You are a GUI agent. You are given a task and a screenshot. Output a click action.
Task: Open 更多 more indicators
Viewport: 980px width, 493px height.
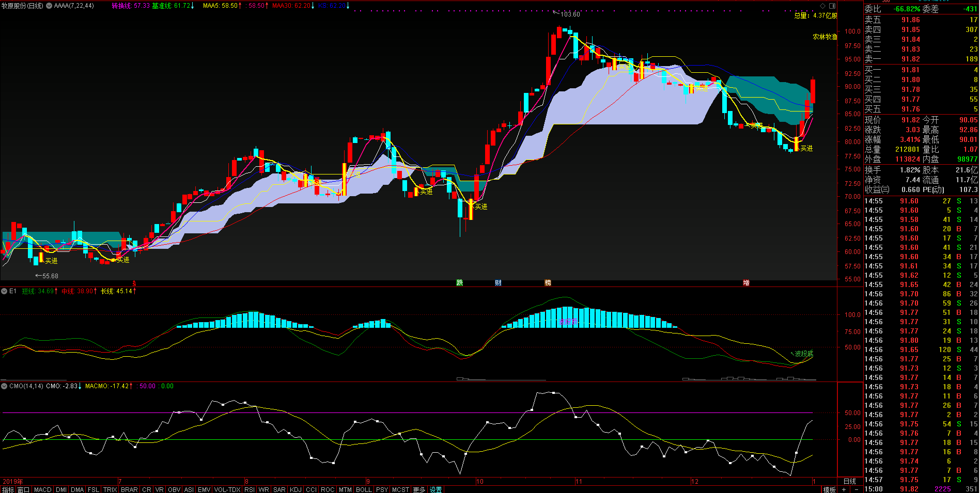(x=419, y=489)
